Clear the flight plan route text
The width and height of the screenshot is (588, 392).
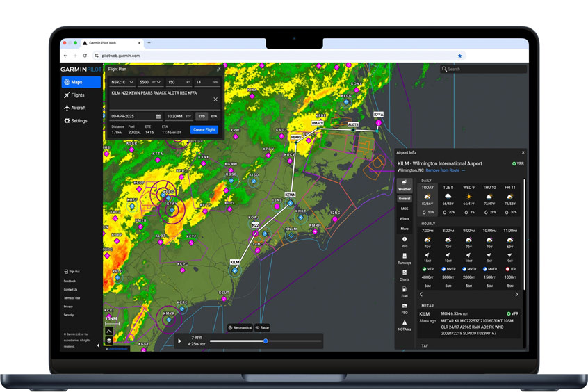(x=215, y=99)
